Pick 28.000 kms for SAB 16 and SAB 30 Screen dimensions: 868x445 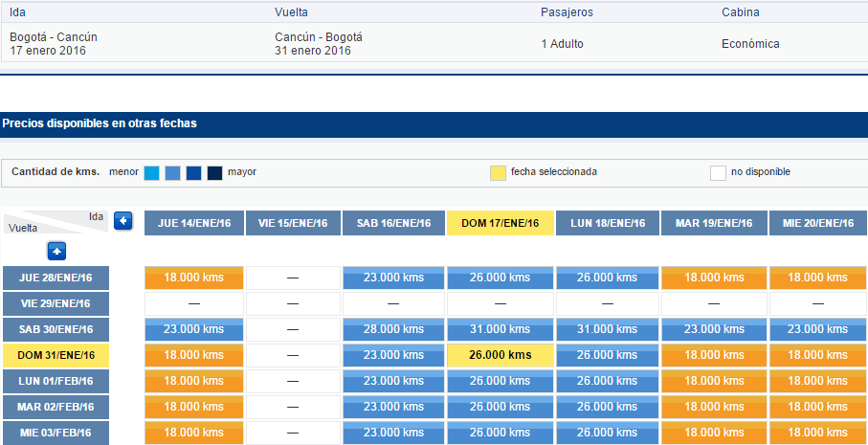(x=393, y=329)
